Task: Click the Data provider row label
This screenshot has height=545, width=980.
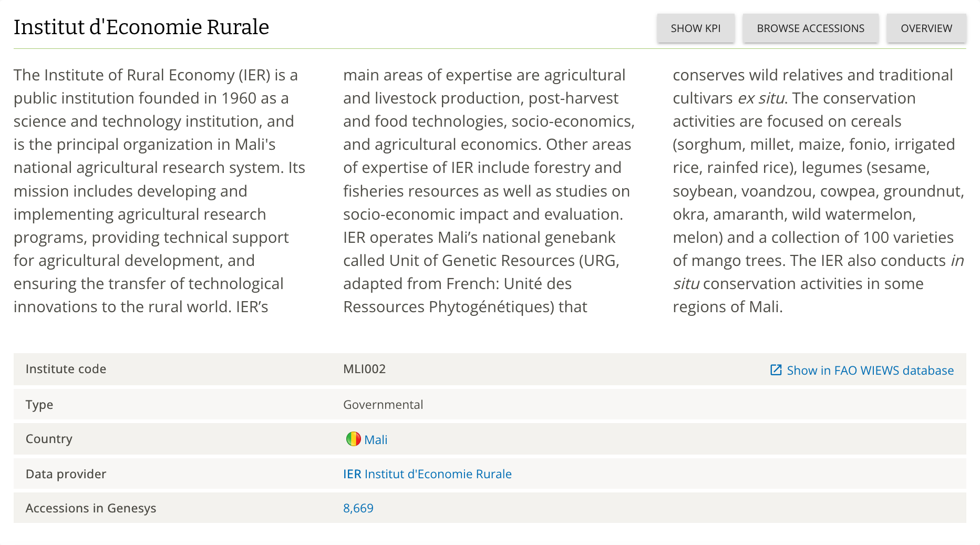Action: coord(66,474)
